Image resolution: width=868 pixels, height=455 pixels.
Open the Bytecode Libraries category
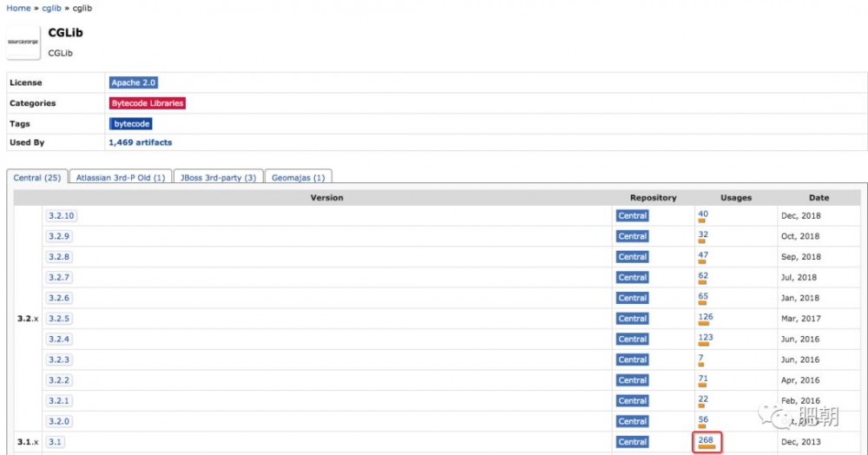click(x=148, y=103)
